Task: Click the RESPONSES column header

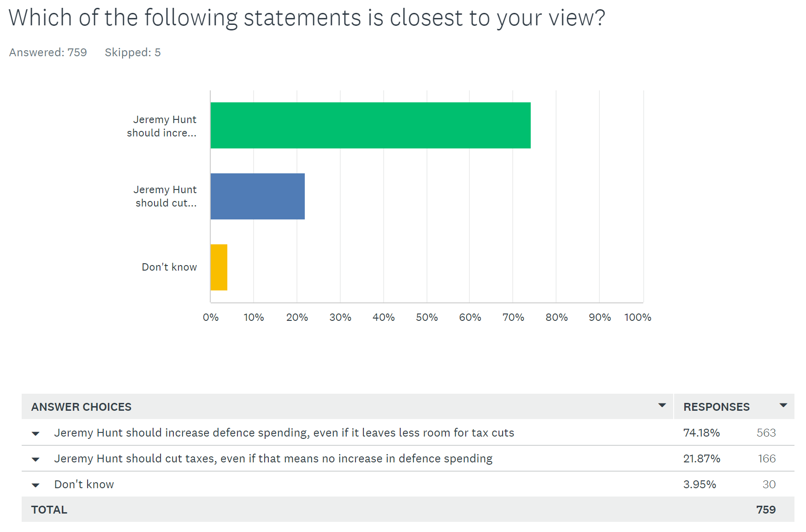Action: click(716, 407)
